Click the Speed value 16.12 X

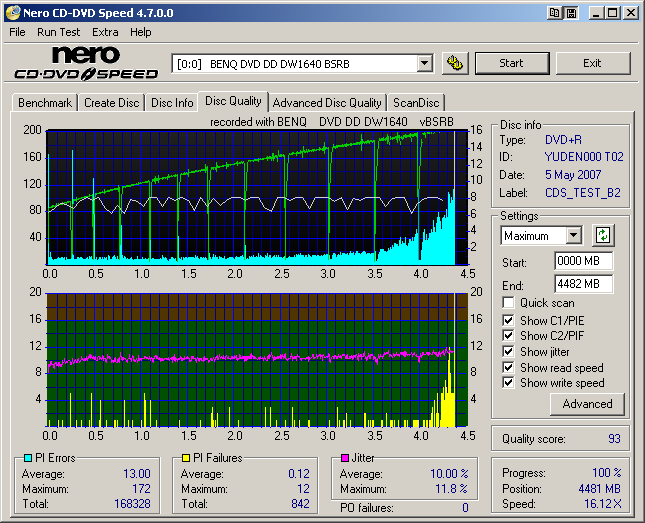pos(603,504)
